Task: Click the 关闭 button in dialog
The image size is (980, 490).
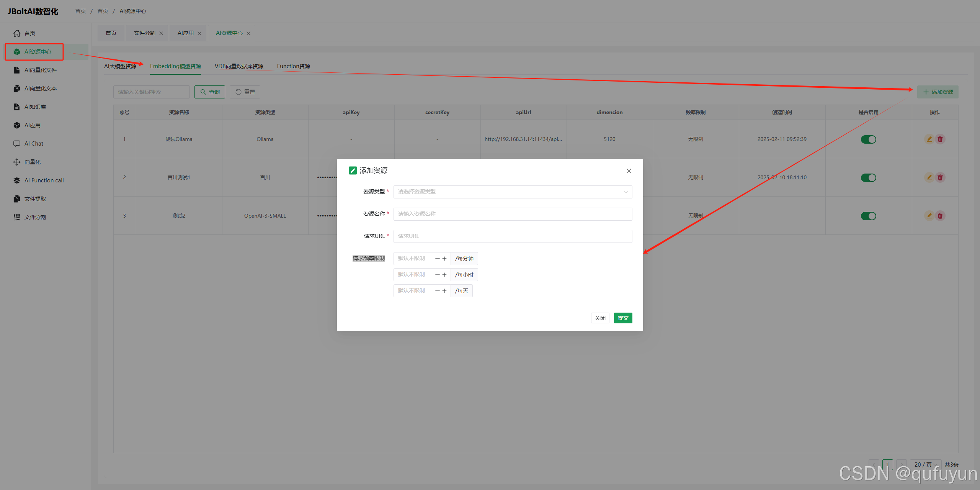Action: pos(600,318)
